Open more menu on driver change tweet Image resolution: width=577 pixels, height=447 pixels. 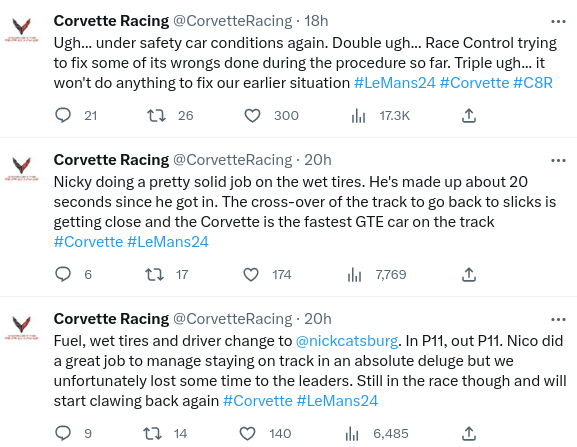point(558,320)
